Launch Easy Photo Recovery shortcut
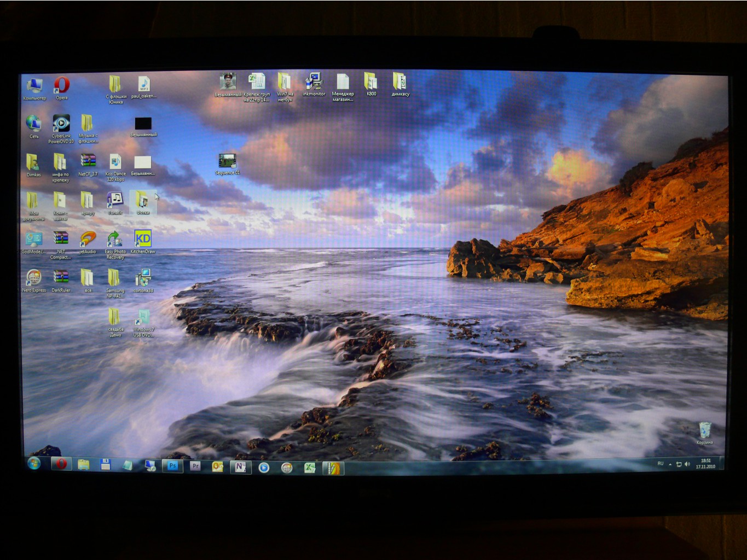Viewport: 747px width, 560px height. coord(115,246)
